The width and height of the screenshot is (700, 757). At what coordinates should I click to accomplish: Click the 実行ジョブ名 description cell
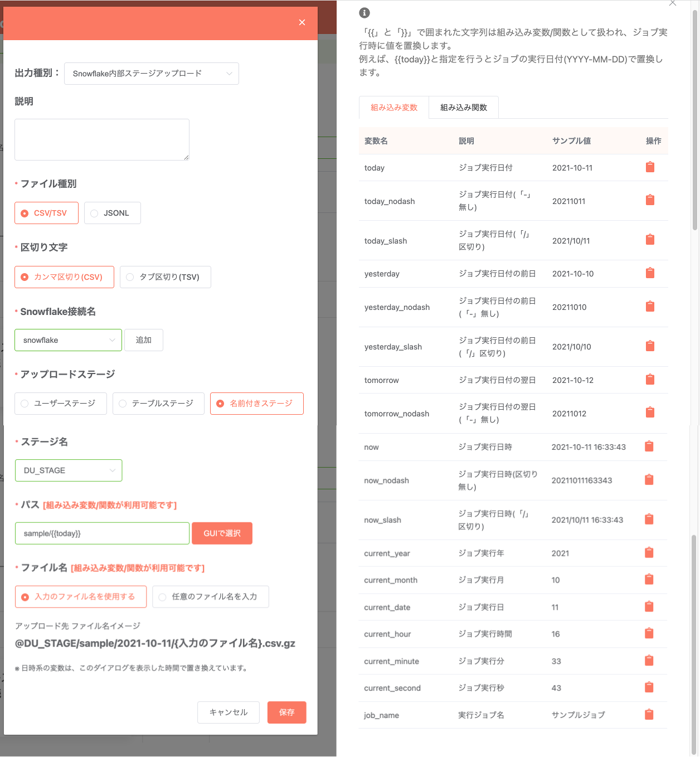(481, 715)
